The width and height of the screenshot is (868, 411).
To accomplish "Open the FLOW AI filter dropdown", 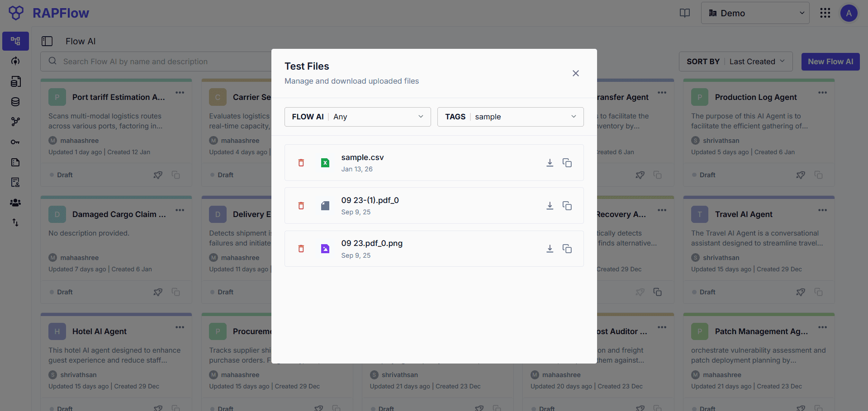I will [x=357, y=117].
